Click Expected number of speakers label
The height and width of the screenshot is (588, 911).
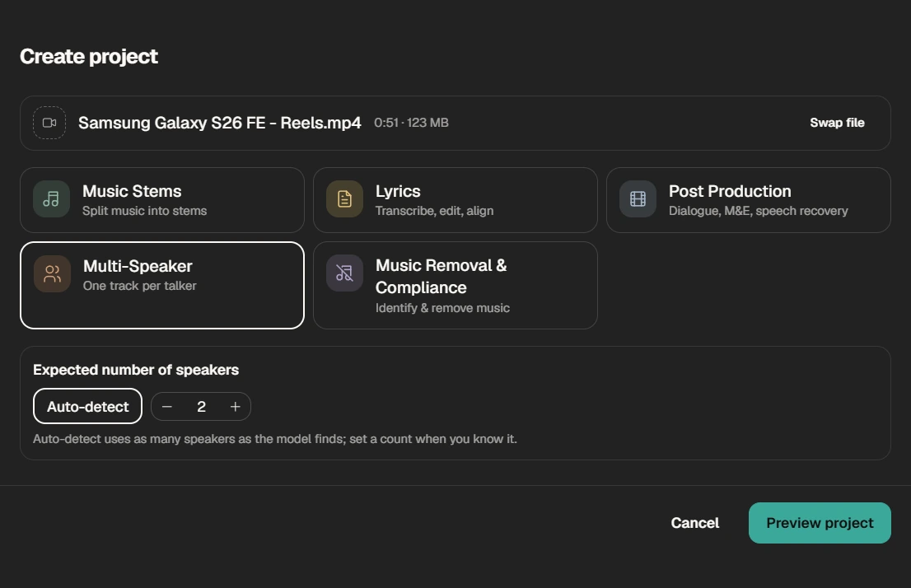pyautogui.click(x=136, y=370)
